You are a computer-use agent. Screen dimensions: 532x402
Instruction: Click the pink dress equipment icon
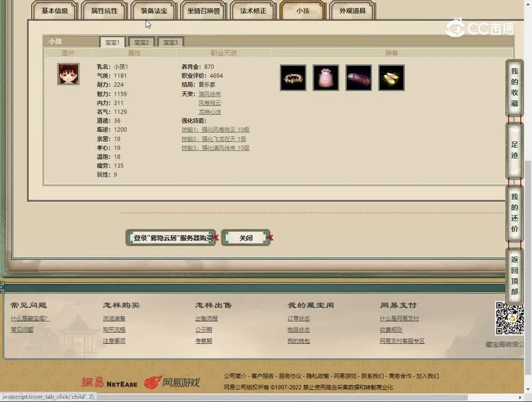pos(326,78)
